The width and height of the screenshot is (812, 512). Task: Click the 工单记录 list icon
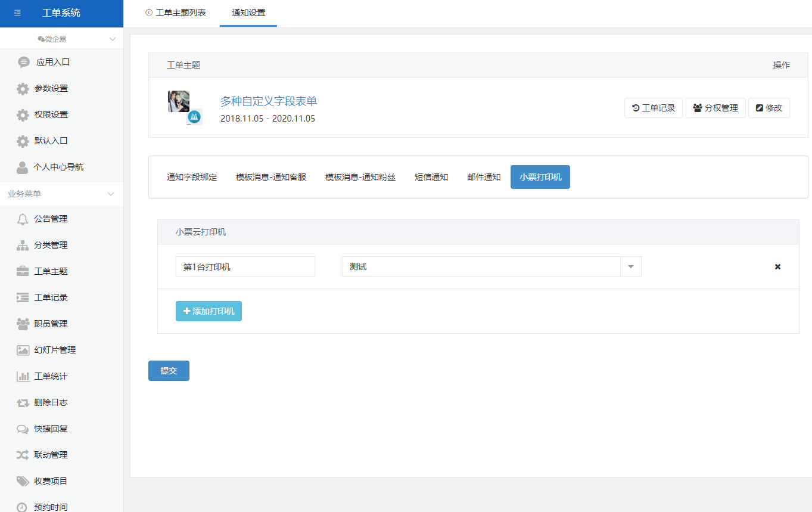pos(23,297)
